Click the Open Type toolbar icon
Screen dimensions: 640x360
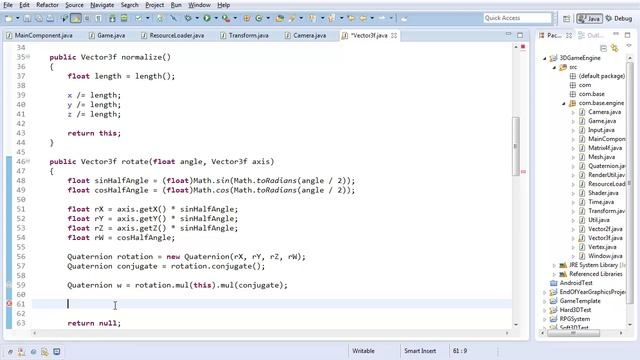(280, 18)
